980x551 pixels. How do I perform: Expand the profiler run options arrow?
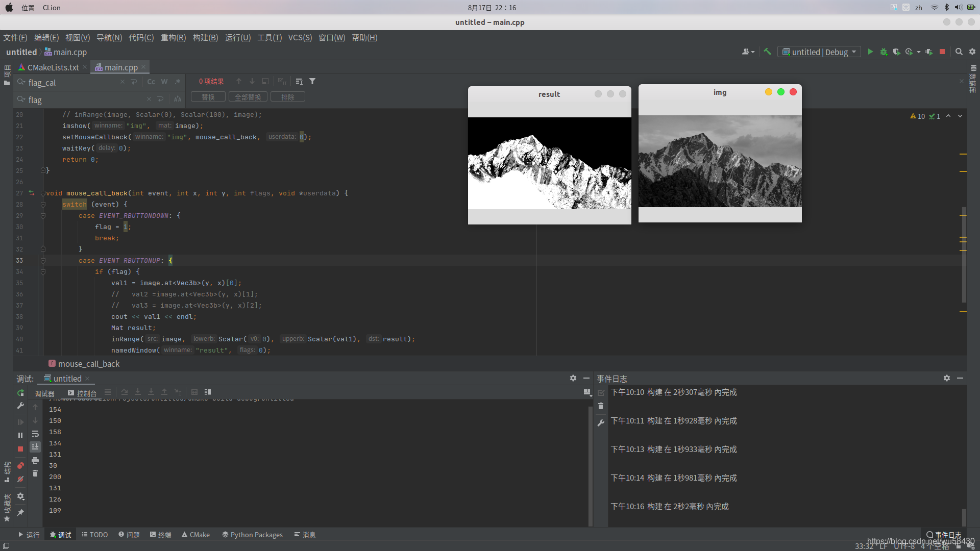click(919, 52)
